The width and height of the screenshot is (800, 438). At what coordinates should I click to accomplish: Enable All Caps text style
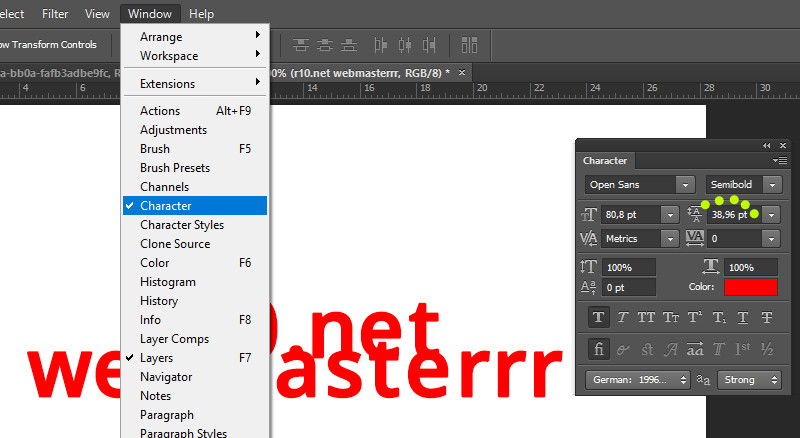click(x=646, y=318)
